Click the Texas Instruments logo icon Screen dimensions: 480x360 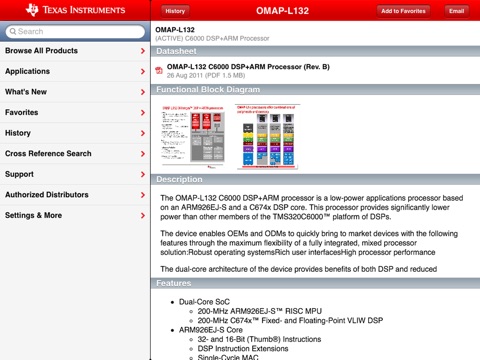(32, 10)
